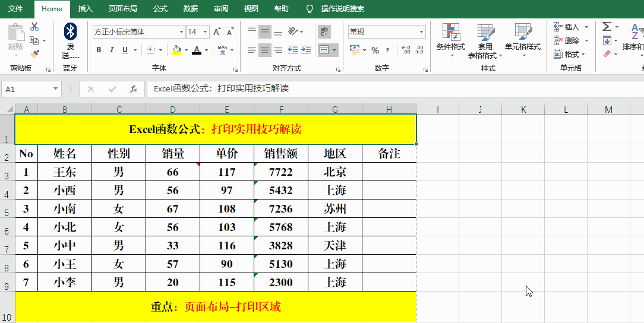Open the font size dropdown arrow
The image size is (644, 323).
point(206,31)
